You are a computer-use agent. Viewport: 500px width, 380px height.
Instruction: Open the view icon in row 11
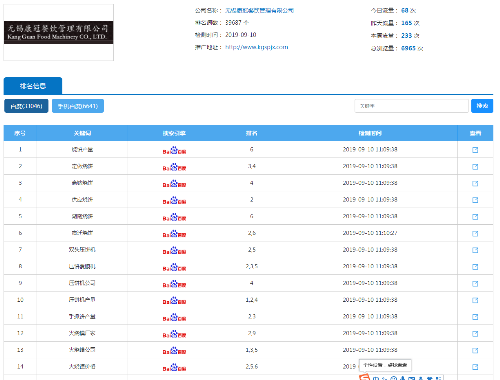(x=475, y=317)
